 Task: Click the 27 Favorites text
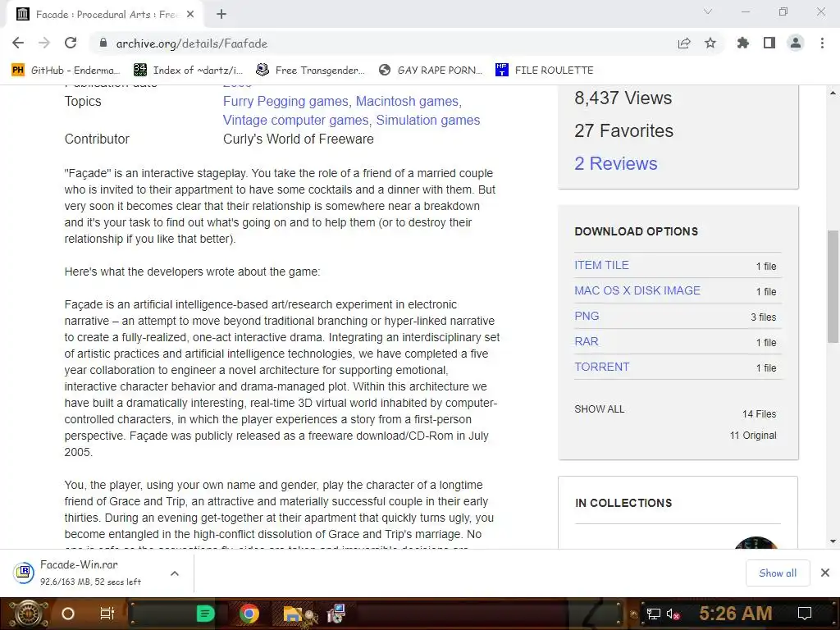[623, 130]
